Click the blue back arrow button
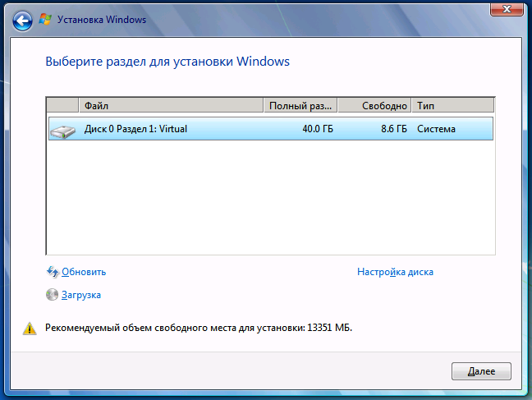This screenshot has height=400, width=532. click(x=25, y=20)
